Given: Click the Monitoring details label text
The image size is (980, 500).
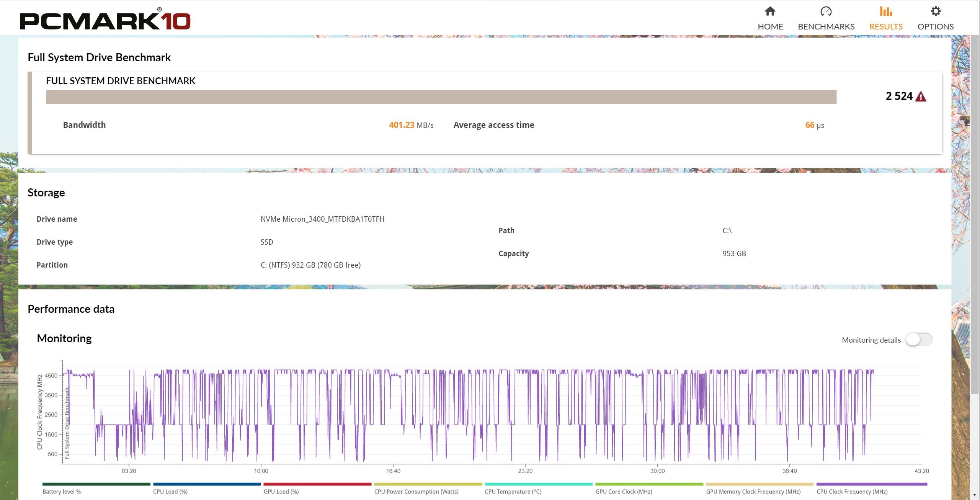Looking at the screenshot, I should tap(871, 340).
